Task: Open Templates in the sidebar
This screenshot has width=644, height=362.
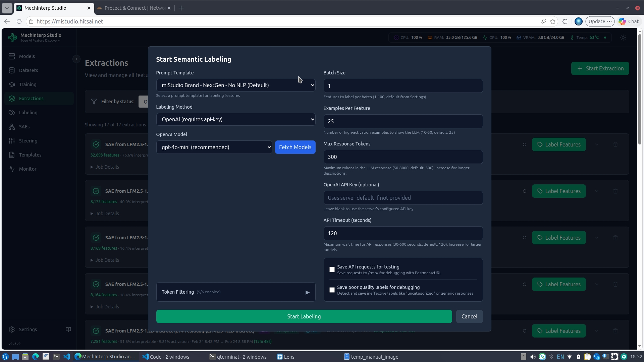Action: pos(39,155)
